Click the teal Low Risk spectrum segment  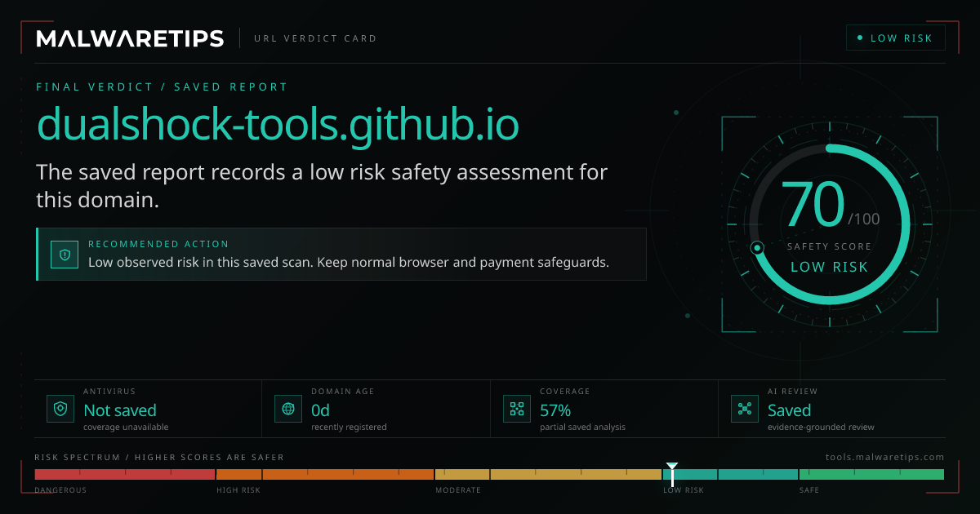730,474
